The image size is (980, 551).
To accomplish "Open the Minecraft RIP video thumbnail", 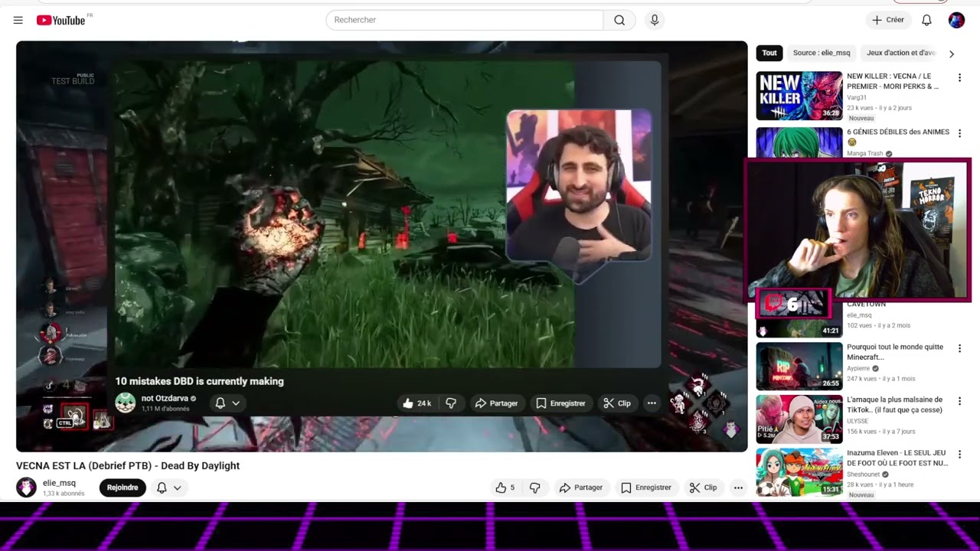I will (799, 366).
